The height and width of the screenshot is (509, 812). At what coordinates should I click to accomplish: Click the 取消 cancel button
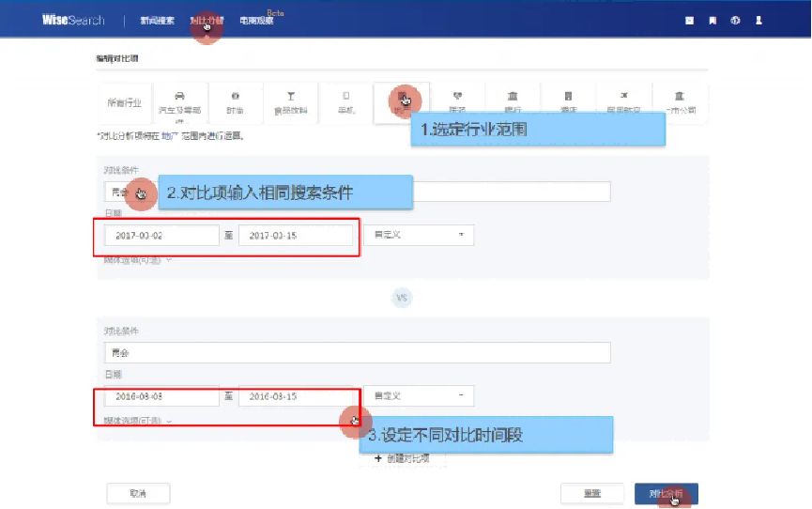click(x=138, y=493)
